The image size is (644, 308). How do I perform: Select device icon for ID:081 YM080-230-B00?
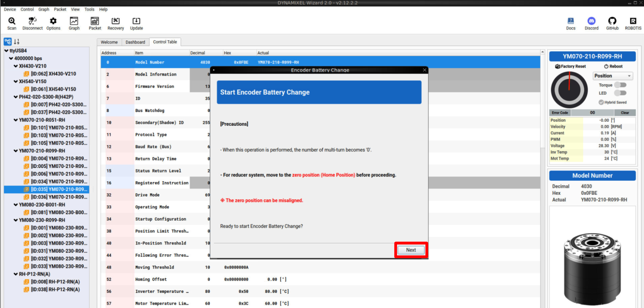26,213
